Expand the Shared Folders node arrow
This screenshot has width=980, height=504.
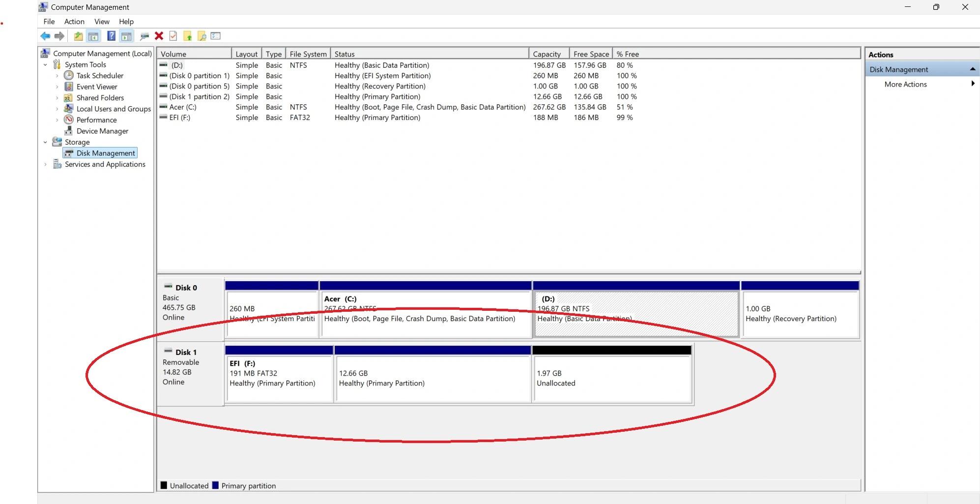[x=57, y=98]
